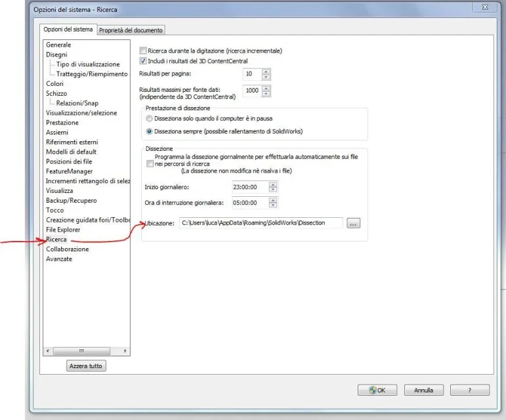Viewport: 506px width, 420px height.
Task: Decrease Ora di interruzione giornaliera time
Action: (x=273, y=205)
